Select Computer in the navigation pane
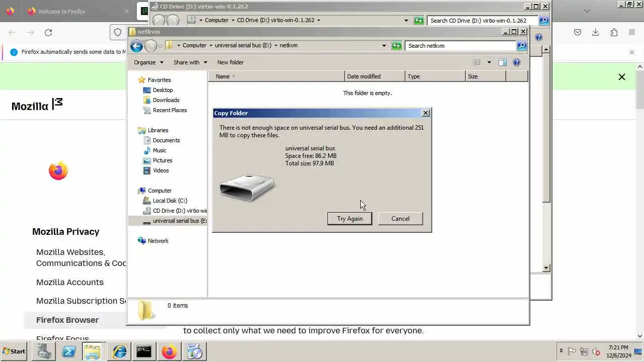This screenshot has width=644, height=362. coord(159,191)
